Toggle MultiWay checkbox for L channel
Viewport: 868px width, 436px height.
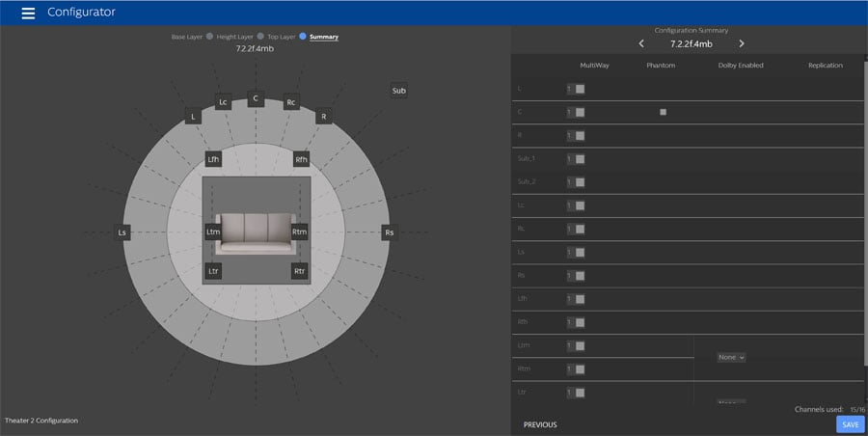[x=580, y=89]
